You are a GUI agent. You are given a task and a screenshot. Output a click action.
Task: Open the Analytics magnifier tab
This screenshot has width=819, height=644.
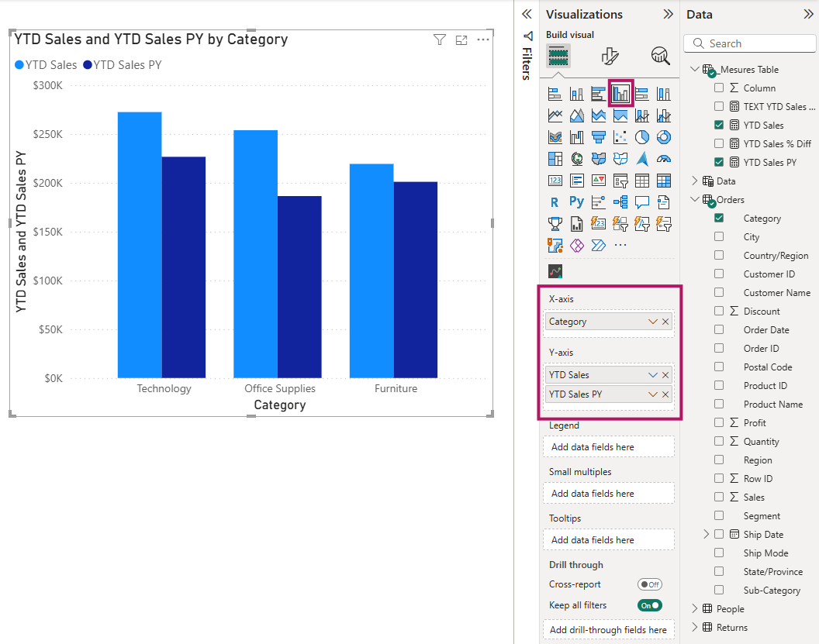(661, 55)
